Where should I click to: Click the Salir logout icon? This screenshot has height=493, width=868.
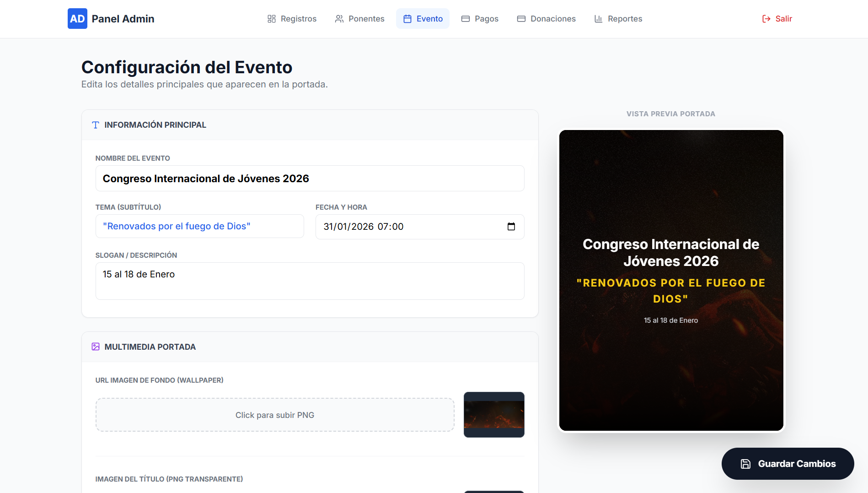pyautogui.click(x=766, y=19)
